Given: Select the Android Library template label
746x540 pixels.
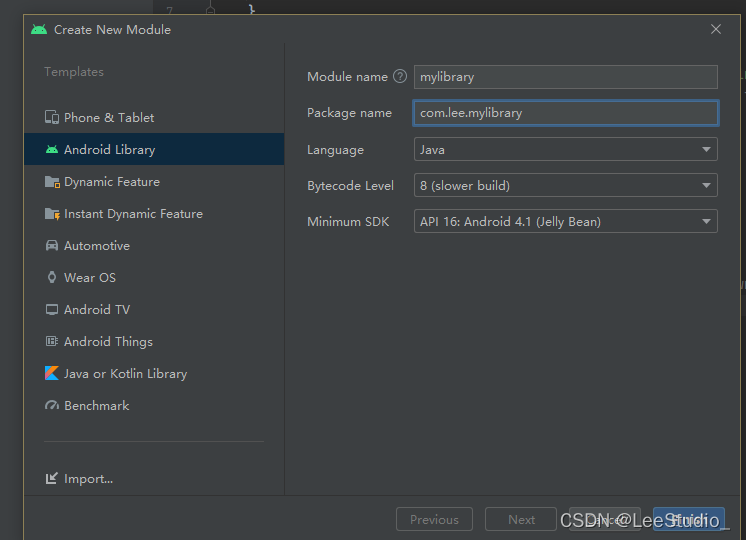Looking at the screenshot, I should pos(109,149).
